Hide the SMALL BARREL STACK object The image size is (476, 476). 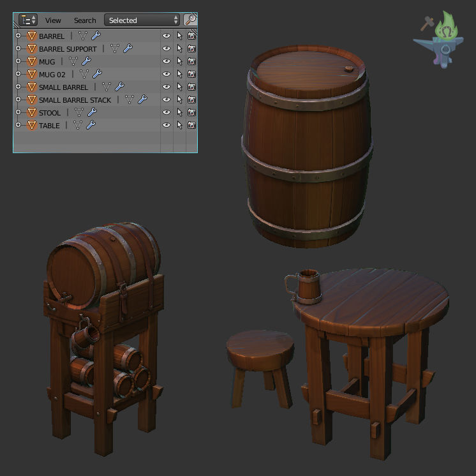pos(167,100)
